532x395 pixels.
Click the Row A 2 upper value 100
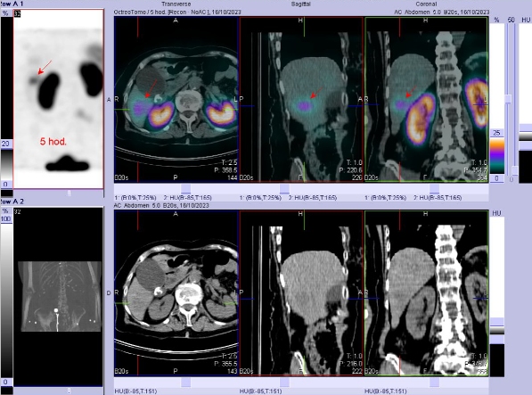tap(5, 218)
